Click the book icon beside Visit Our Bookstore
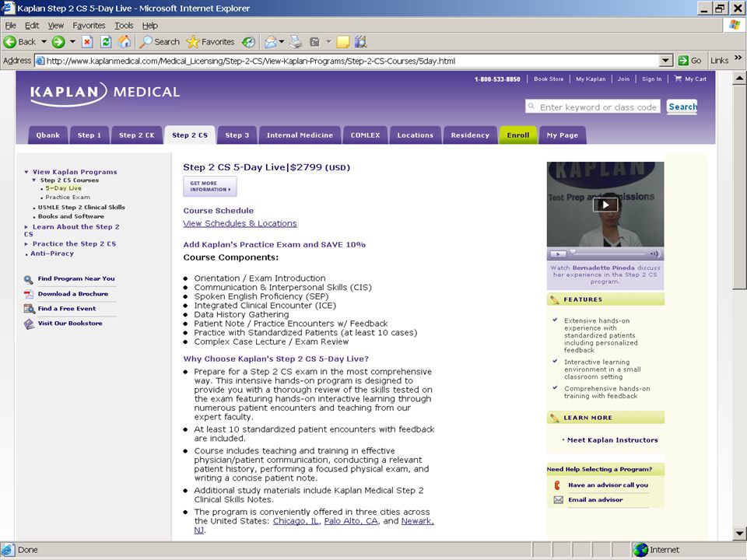Screen dimensions: 747x560 29,324
